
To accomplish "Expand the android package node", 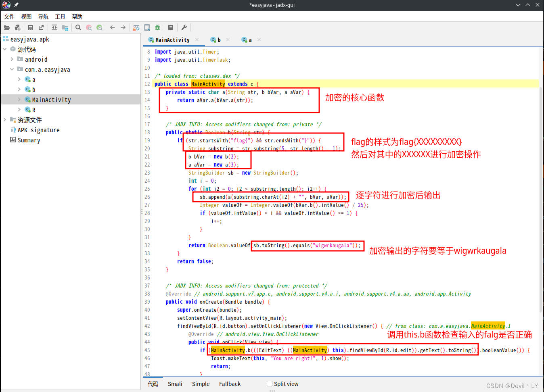I will [x=12, y=59].
